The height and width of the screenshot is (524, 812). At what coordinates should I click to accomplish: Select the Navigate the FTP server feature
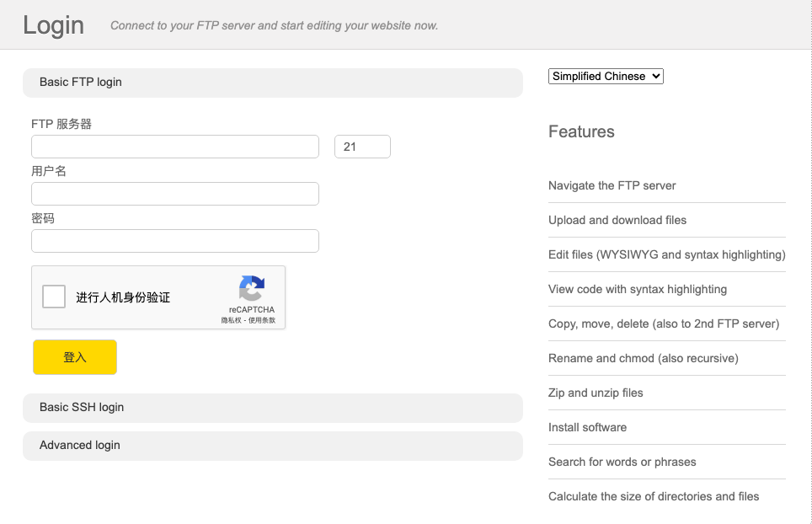[x=612, y=185]
